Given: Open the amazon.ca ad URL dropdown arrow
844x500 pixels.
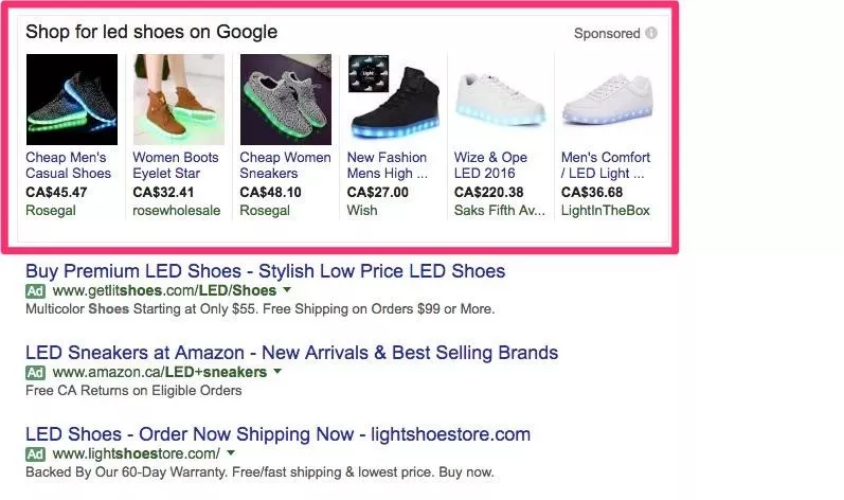Looking at the screenshot, I should 277,372.
